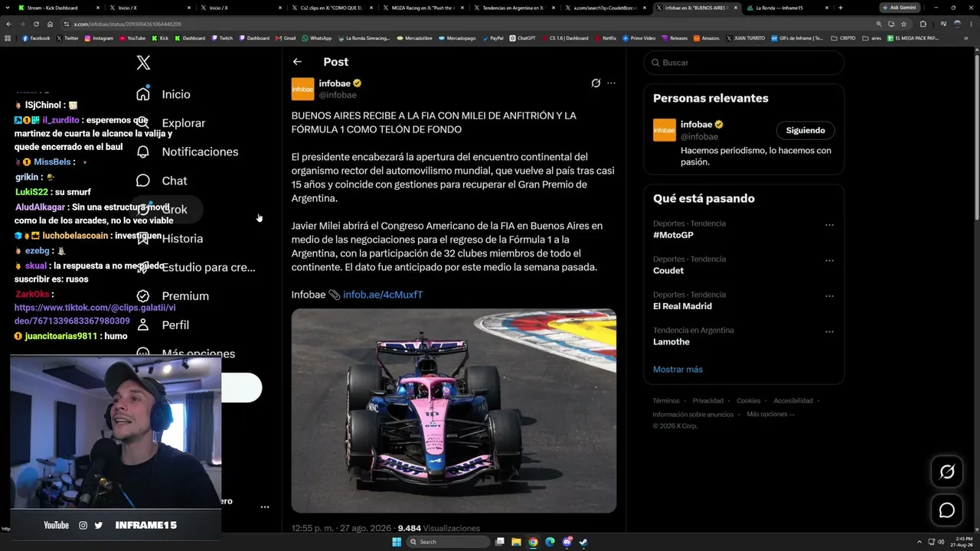The height and width of the screenshot is (551, 980).
Task: Open the Notificaciones bell icon
Action: (x=143, y=152)
